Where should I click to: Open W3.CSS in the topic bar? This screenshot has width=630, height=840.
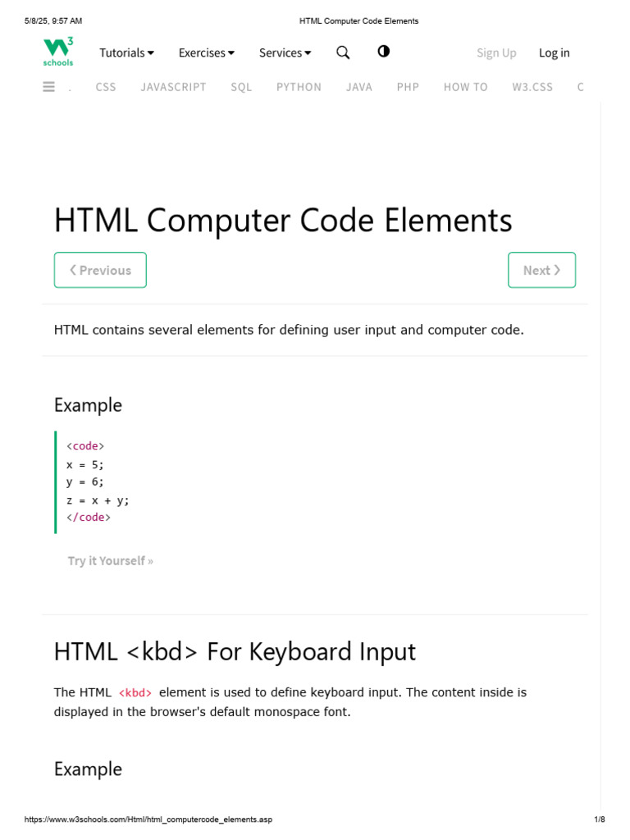pos(532,87)
